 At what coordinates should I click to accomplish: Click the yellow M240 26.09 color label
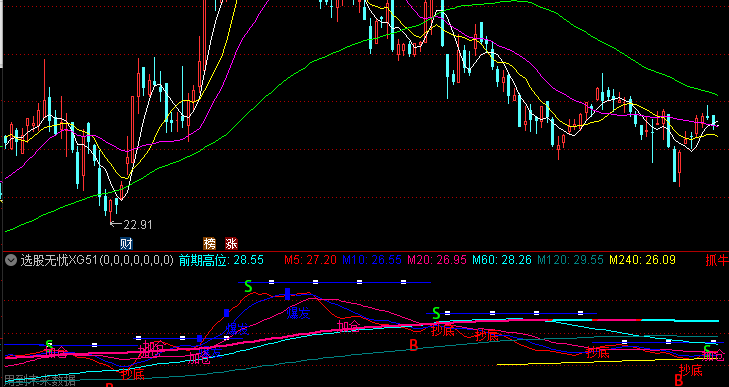[x=643, y=260]
